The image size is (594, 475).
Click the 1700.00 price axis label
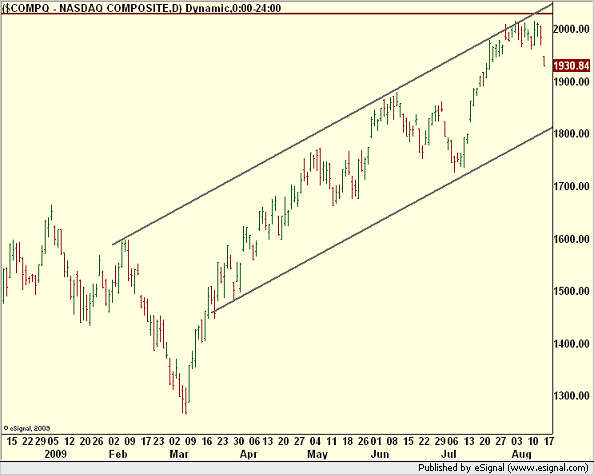(571, 186)
